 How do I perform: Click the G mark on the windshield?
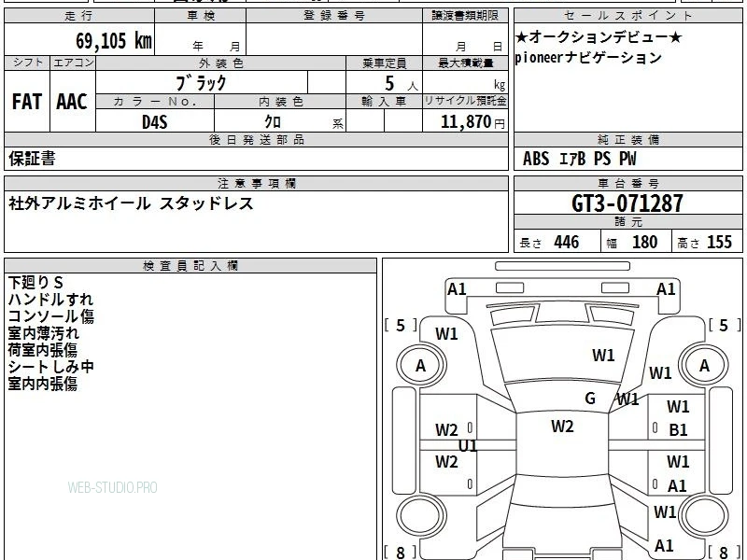pyautogui.click(x=590, y=399)
